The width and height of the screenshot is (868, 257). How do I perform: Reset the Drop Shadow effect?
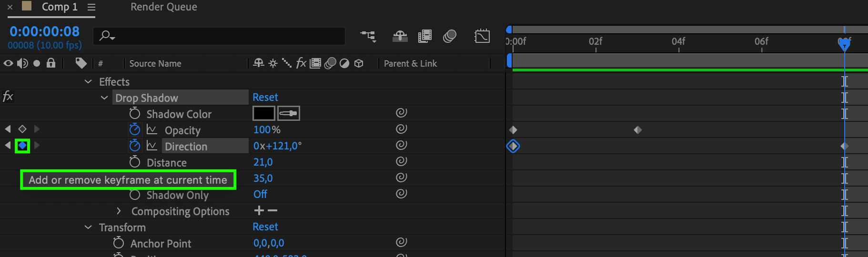pyautogui.click(x=265, y=98)
